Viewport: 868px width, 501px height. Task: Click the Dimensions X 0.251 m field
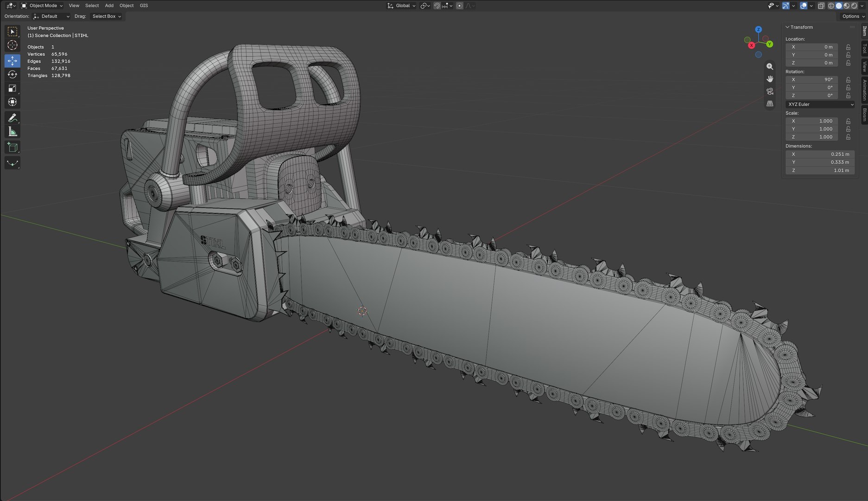[x=820, y=154]
